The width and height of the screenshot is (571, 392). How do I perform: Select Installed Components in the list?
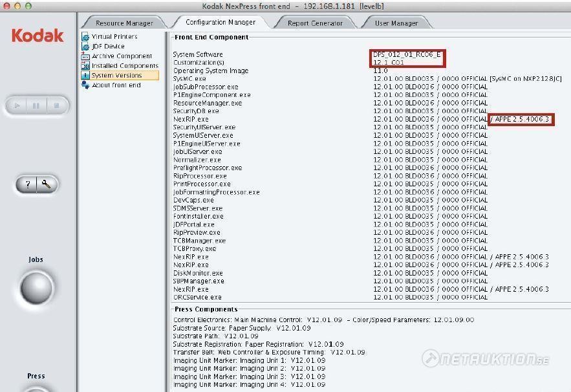click(x=125, y=65)
